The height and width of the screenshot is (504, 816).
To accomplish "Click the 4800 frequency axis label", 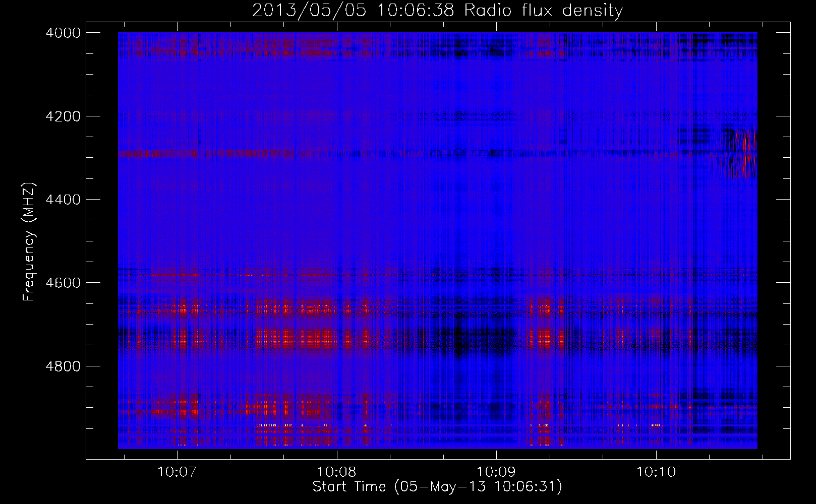I will click(63, 366).
